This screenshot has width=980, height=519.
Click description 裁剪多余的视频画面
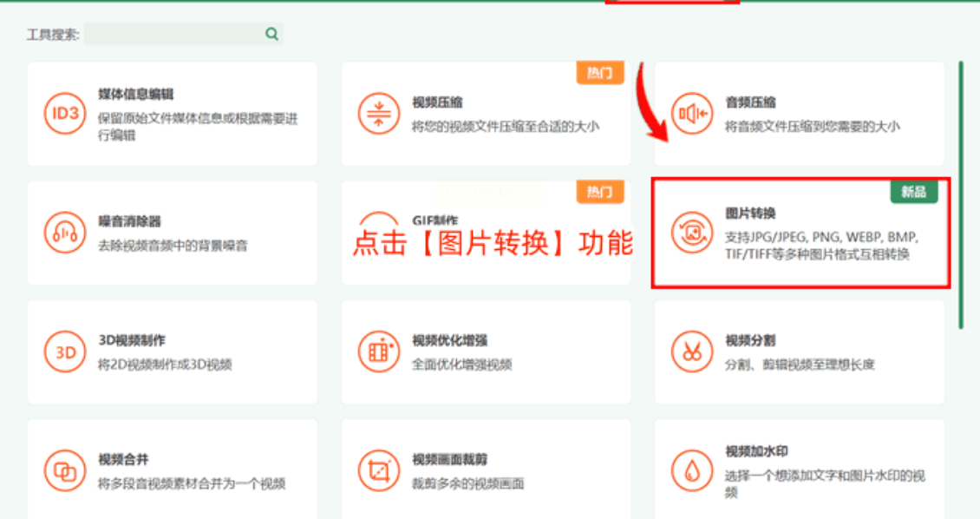pos(468,483)
